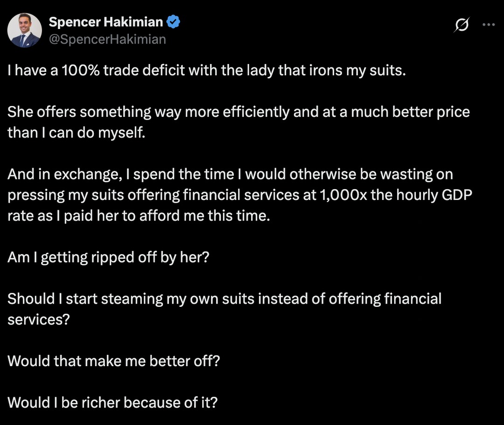Open Spencer Hakimian's profile picture
This screenshot has height=425, width=504.
point(24,30)
